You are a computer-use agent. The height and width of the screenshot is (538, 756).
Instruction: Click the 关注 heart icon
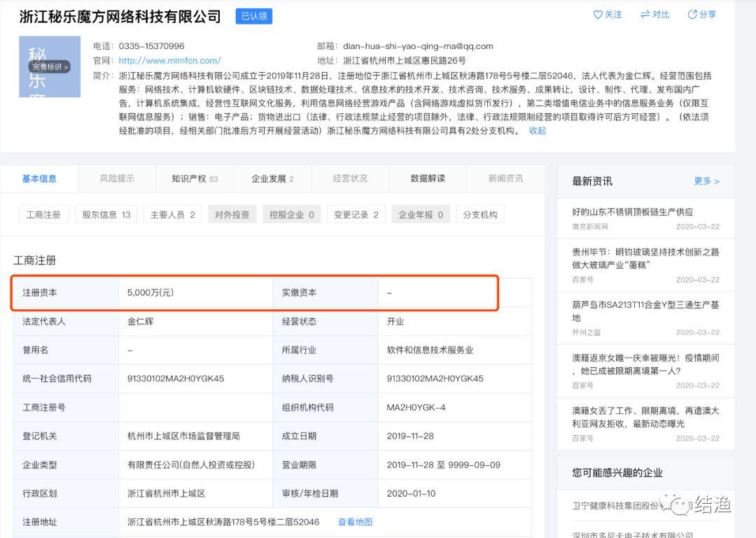point(598,15)
